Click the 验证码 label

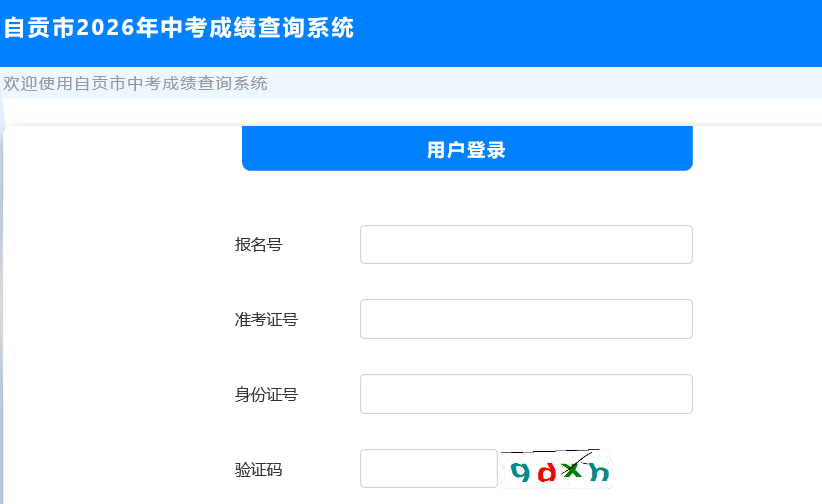point(258,469)
